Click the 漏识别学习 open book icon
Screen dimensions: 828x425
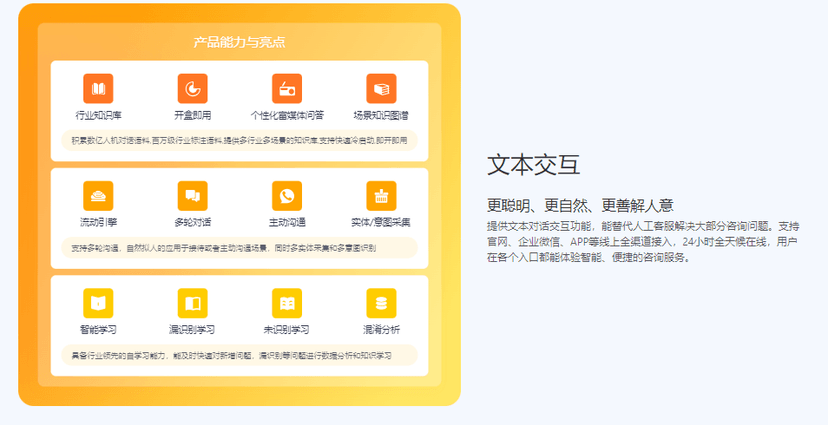pos(193,303)
